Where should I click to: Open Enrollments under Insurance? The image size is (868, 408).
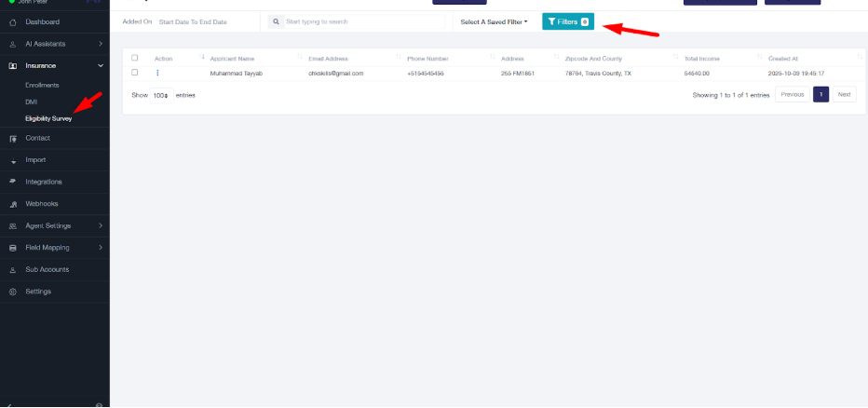(x=43, y=85)
